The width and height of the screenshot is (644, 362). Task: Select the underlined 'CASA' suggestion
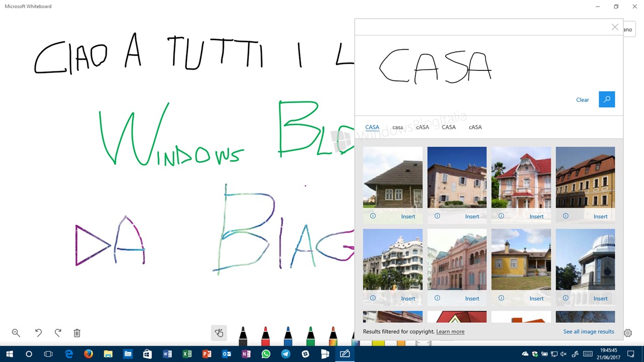tap(372, 127)
